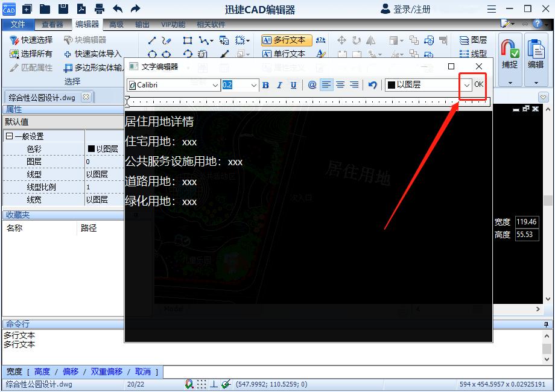Click the 高度 value 55.53 field
The height and width of the screenshot is (392, 555).
[x=527, y=235]
